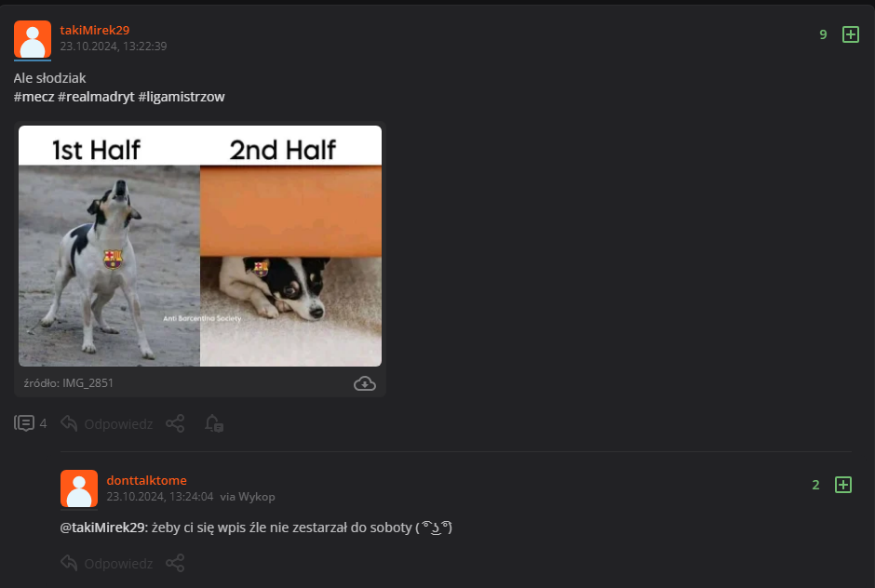The image size is (875, 588).
Task: Open the takiMirek29 username profile link
Action: coord(95,30)
